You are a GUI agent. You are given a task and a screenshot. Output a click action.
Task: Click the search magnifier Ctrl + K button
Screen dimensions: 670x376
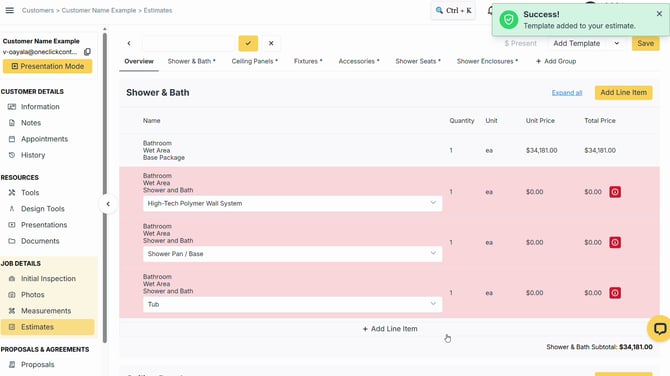tap(453, 10)
